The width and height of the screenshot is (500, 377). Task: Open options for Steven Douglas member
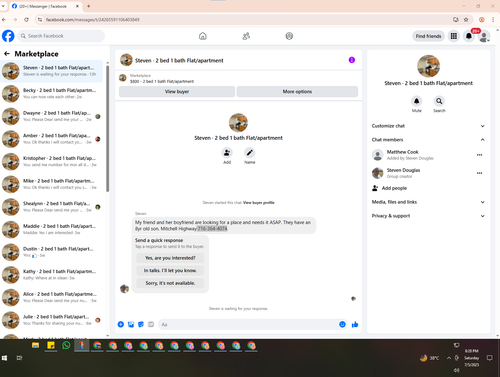coord(479,173)
